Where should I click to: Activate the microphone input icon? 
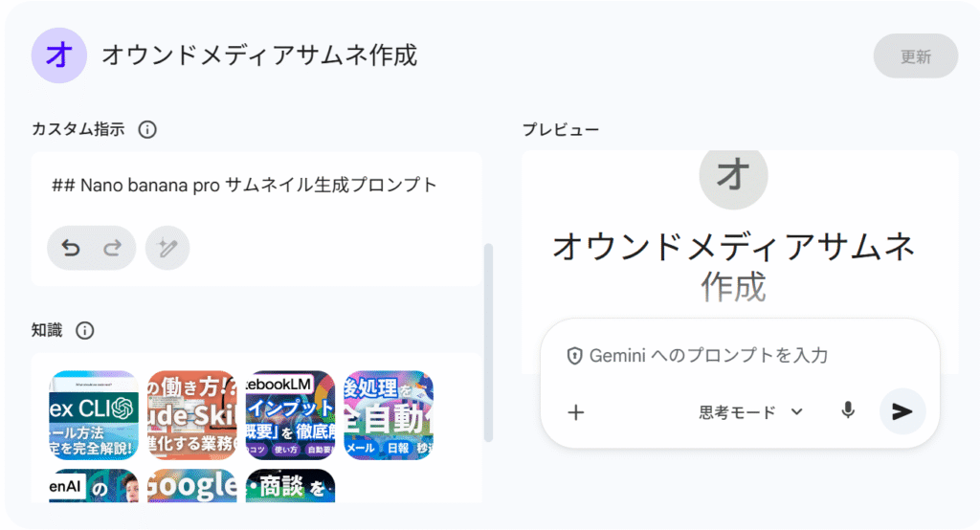click(848, 411)
